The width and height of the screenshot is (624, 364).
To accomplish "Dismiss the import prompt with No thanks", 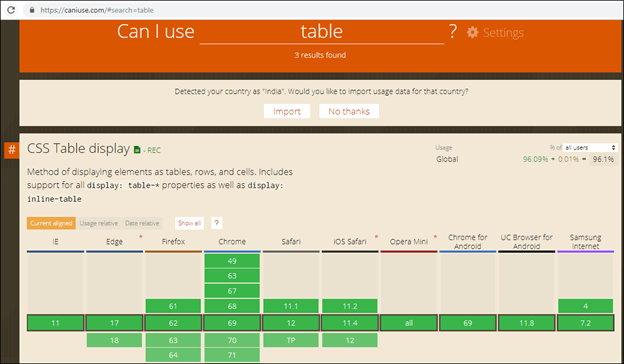I will click(349, 111).
